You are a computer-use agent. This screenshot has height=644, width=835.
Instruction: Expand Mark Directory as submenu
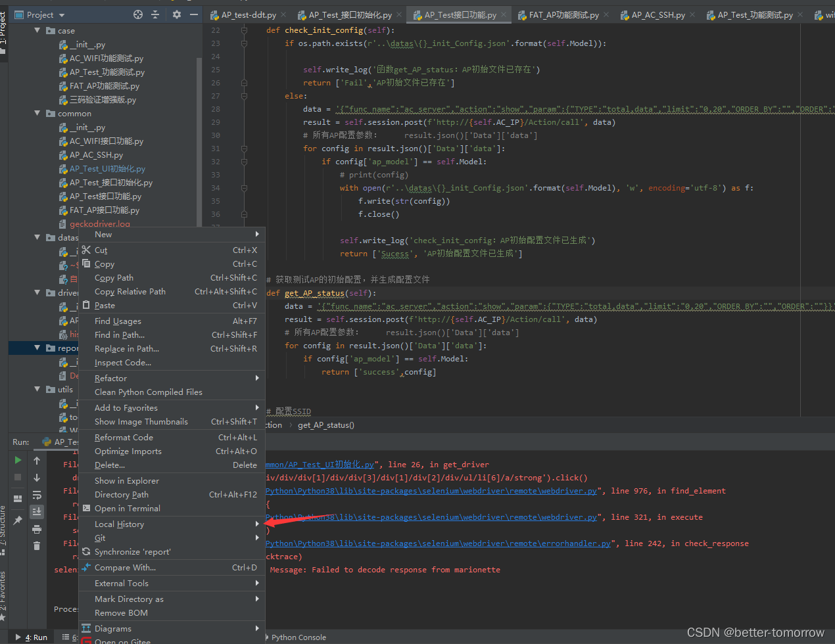pyautogui.click(x=172, y=599)
